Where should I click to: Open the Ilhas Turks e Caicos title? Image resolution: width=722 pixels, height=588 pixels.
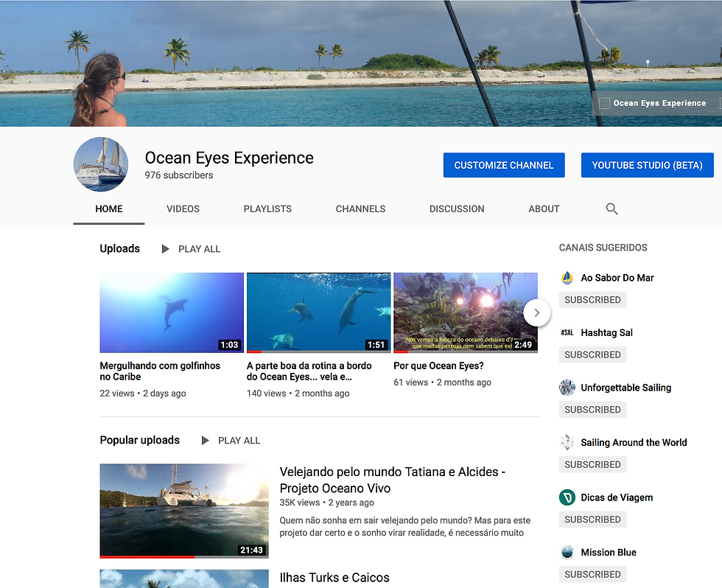(334, 578)
